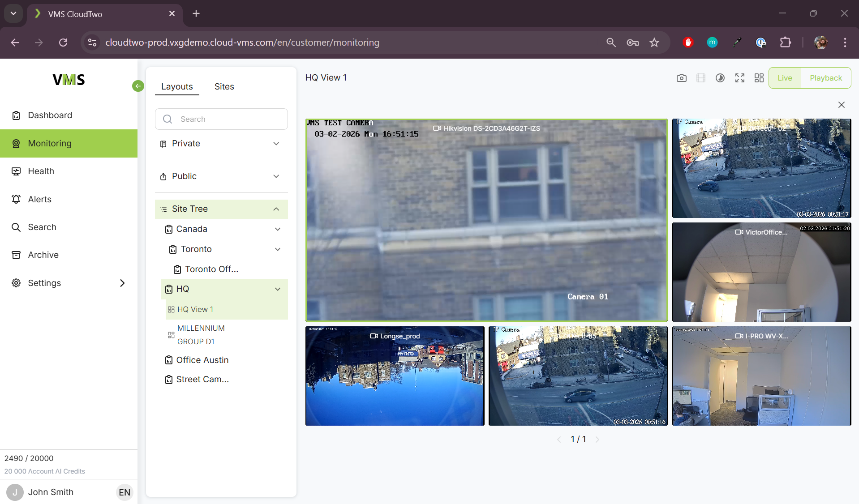Collapse sidebar with green arrow button
Viewport: 859px width, 504px height.
click(x=138, y=86)
